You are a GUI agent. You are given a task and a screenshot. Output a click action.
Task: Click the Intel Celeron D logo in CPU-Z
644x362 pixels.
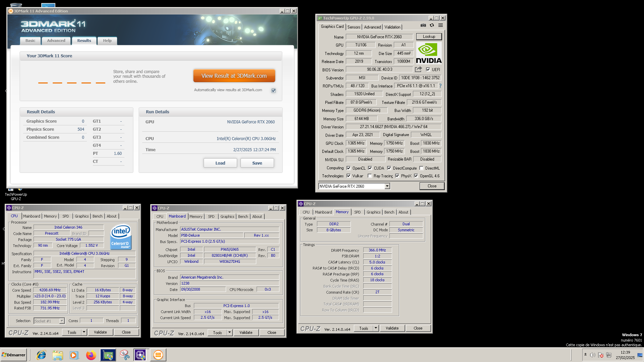[x=121, y=237]
